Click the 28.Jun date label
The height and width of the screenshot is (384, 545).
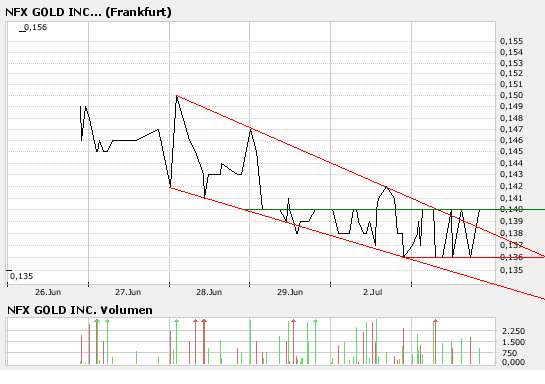(x=209, y=292)
